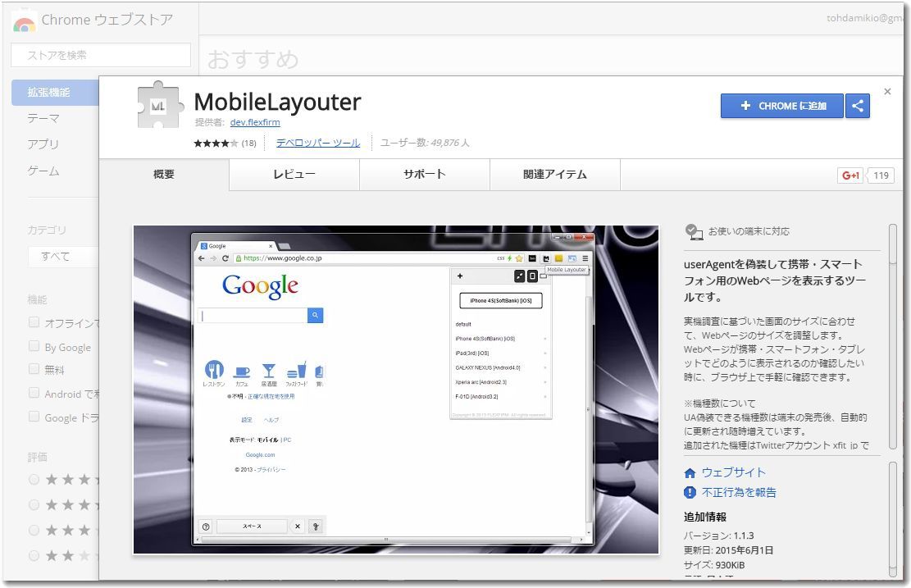The image size is (911, 588).
Task: Enable the 無料 filter checkbox
Action: click(x=34, y=370)
